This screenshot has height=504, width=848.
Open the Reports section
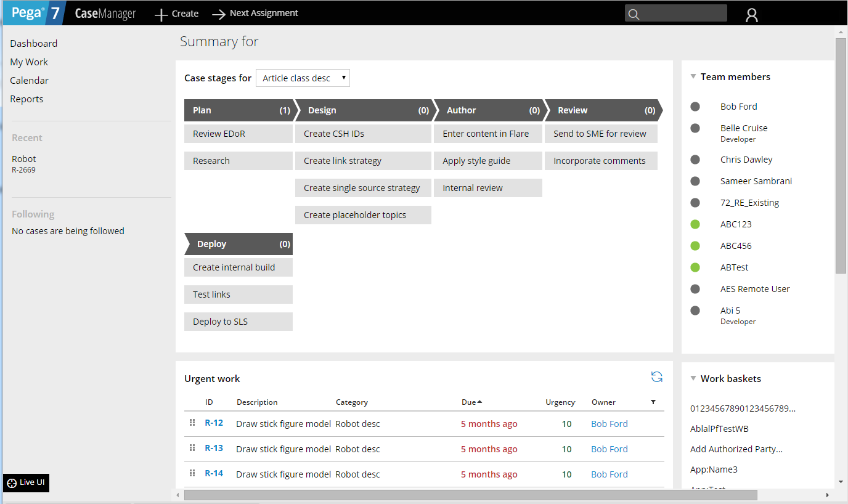pyautogui.click(x=26, y=99)
